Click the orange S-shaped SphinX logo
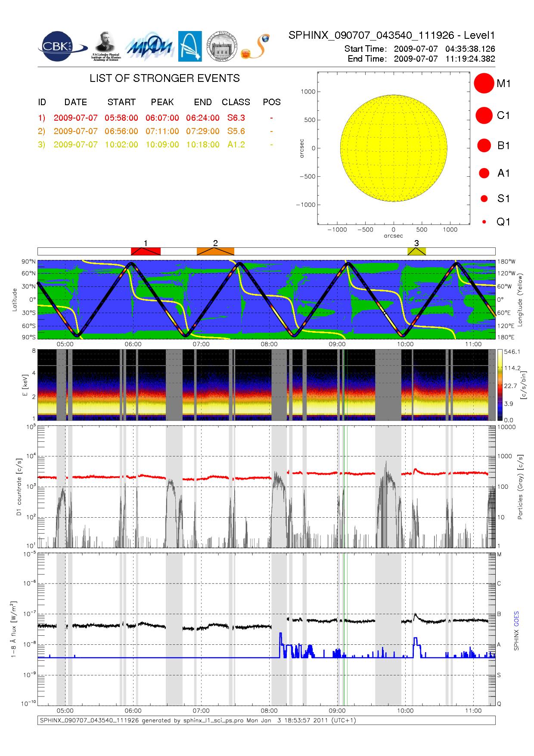The image size is (534, 756). pos(256,47)
